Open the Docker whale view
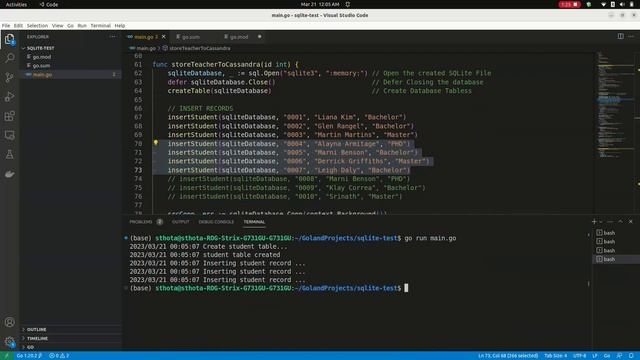 pos(9,174)
